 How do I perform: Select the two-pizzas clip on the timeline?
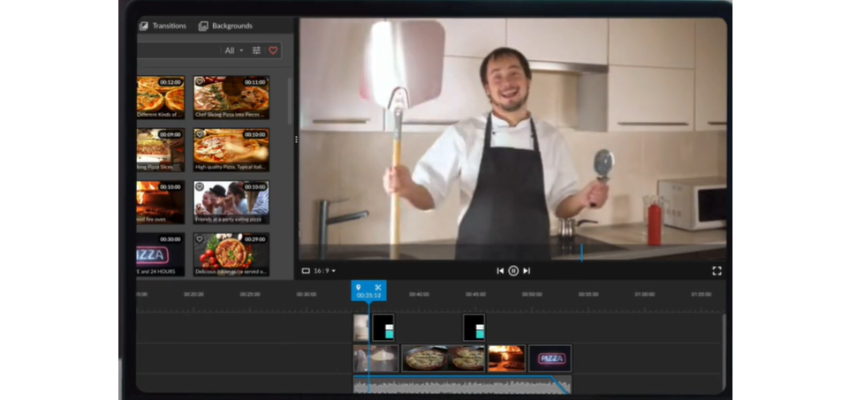(443, 358)
